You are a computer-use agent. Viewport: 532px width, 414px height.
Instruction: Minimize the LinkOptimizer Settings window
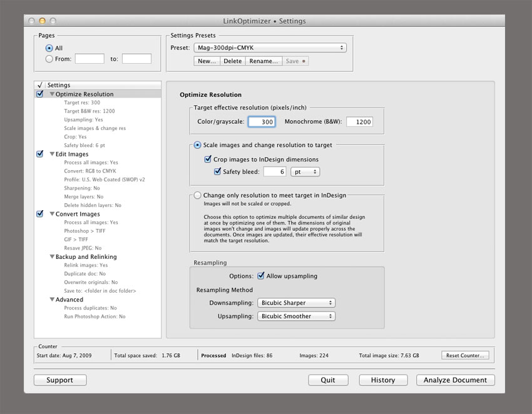(x=42, y=21)
